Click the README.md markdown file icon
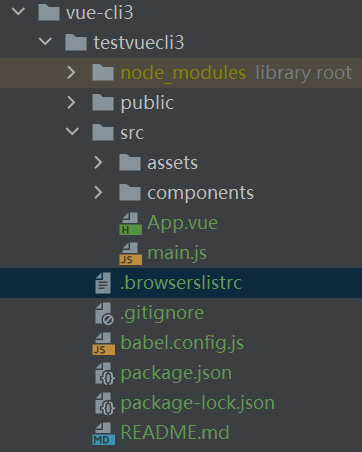Screen dimensions: 362x452 tap(104, 433)
